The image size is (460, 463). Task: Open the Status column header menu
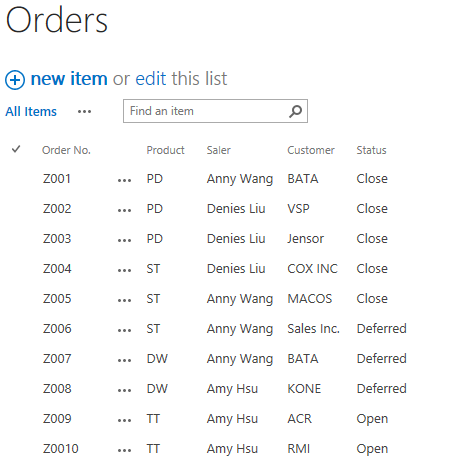click(371, 150)
